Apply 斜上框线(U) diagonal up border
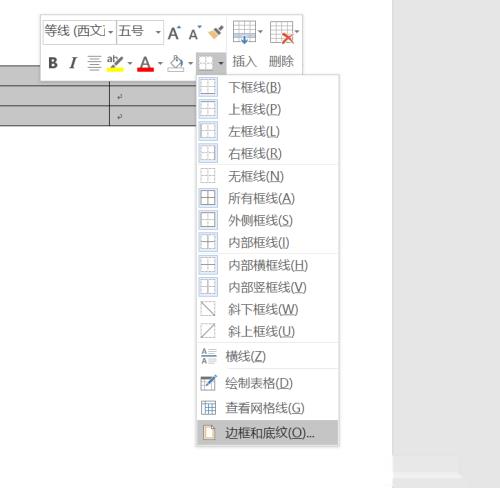Viewport: 500px width, 488px height. pyautogui.click(x=268, y=331)
